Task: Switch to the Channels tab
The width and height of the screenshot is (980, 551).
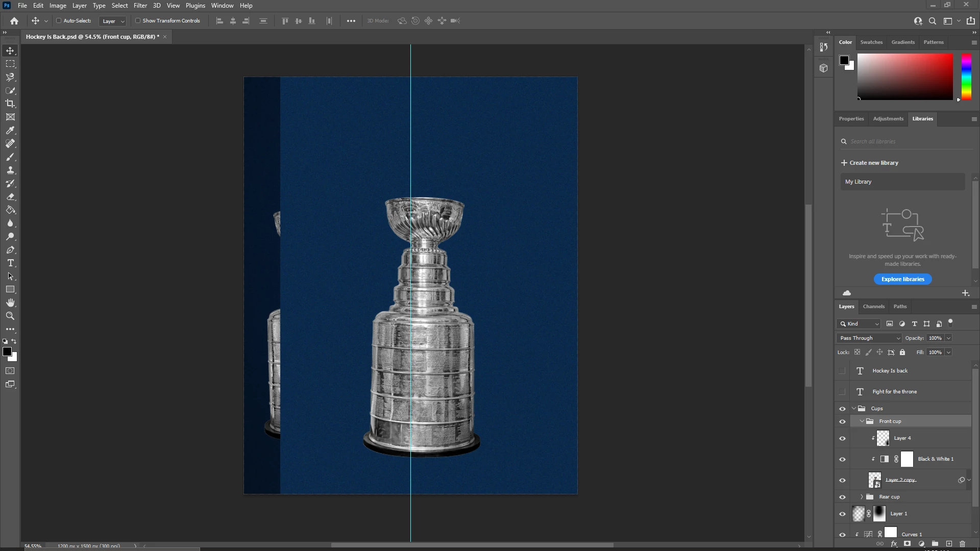Action: (873, 307)
